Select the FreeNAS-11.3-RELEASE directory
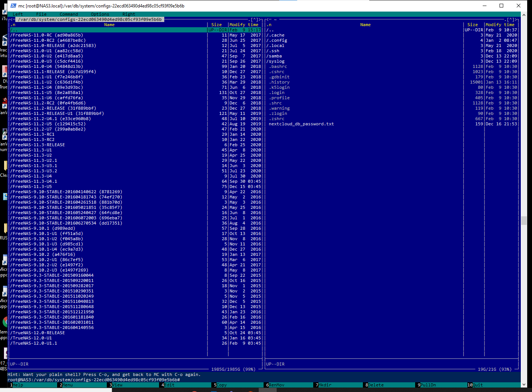This screenshot has height=392, width=532. pos(136,145)
